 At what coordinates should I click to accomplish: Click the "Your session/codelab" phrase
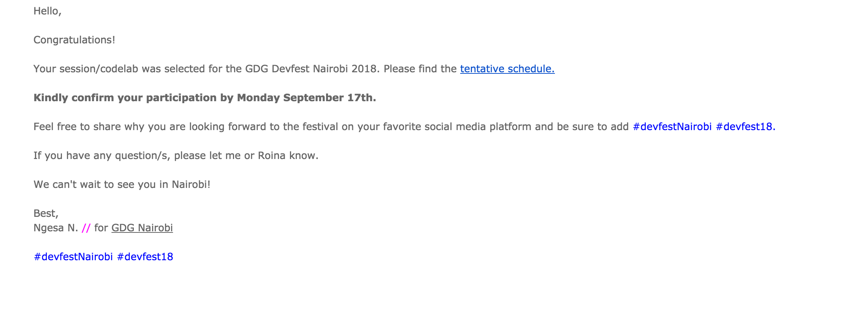pos(86,69)
